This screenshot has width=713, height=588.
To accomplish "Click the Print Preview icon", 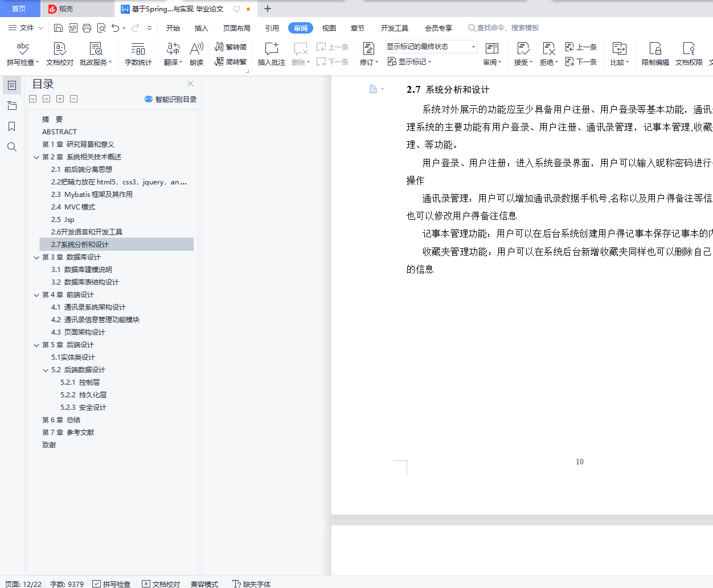I will [101, 28].
